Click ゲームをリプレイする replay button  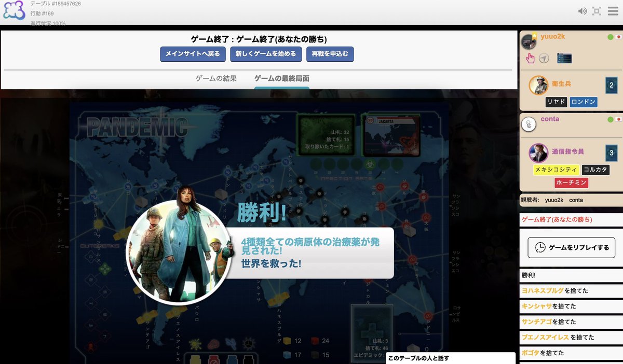click(x=571, y=247)
